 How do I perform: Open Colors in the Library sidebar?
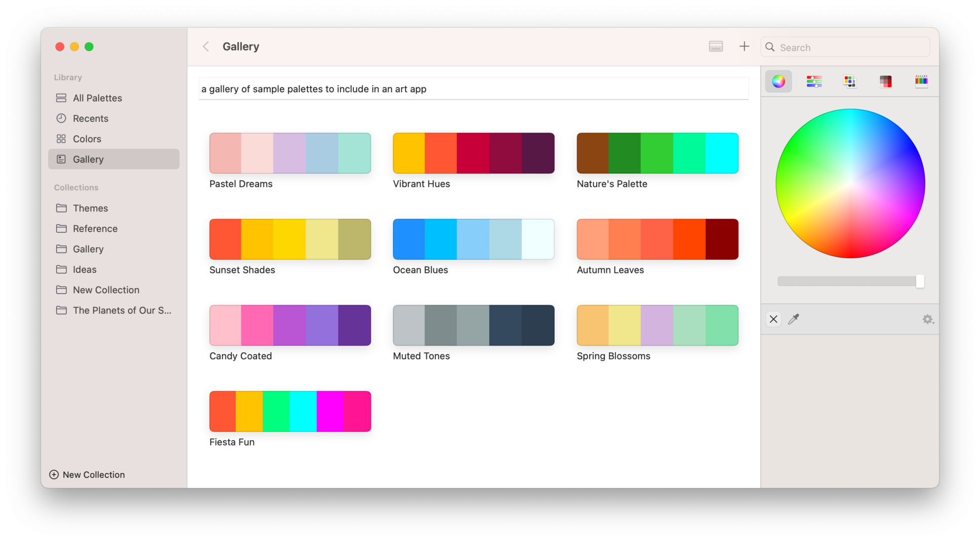pos(114,139)
